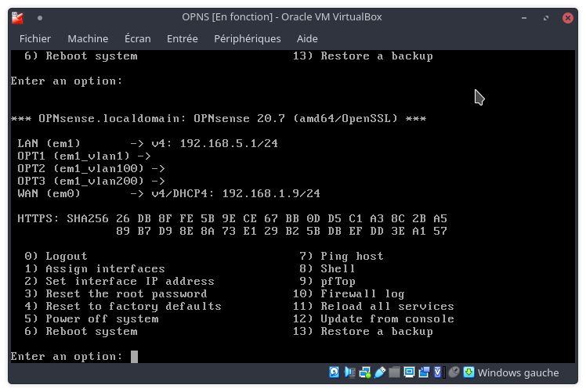Open the recording status indicator
Image resolution: width=586 pixels, height=392 pixels.
(424, 372)
